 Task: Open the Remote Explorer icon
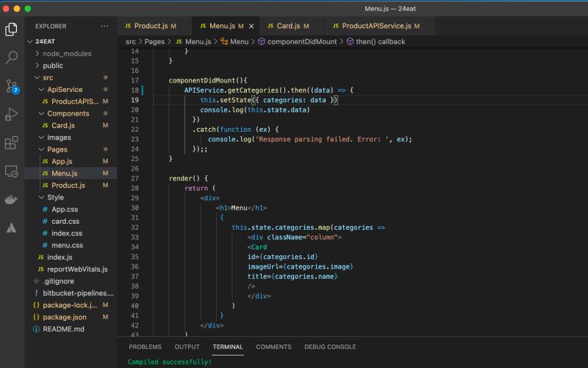point(11,171)
